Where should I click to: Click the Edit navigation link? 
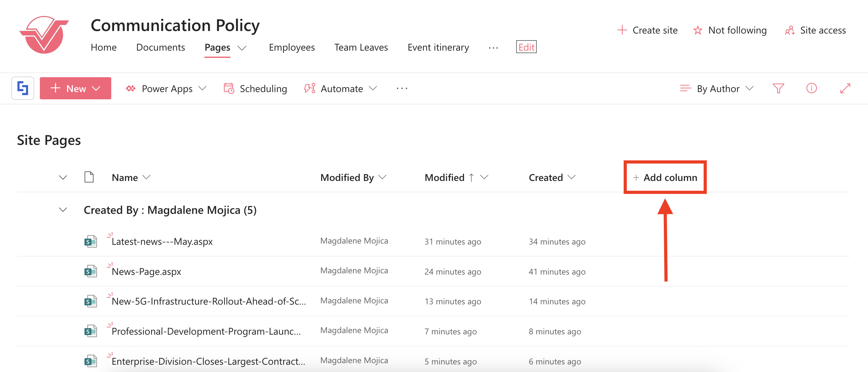(x=526, y=47)
